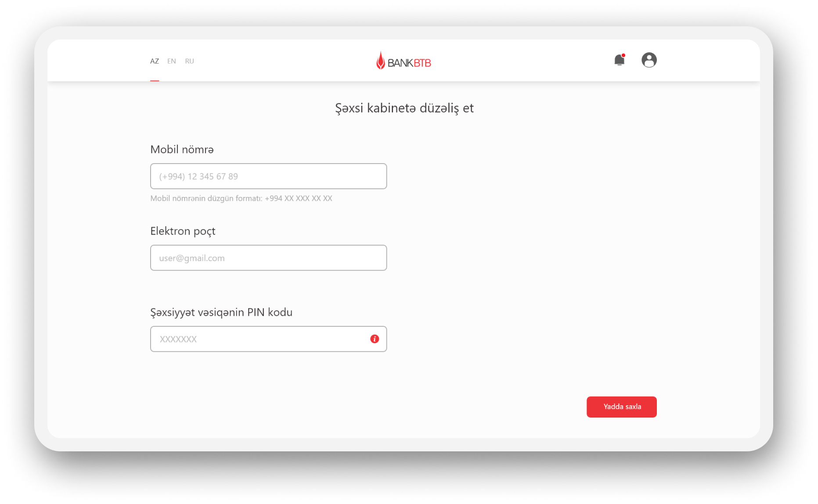Switch language to EN
818x504 pixels.
pyautogui.click(x=172, y=61)
